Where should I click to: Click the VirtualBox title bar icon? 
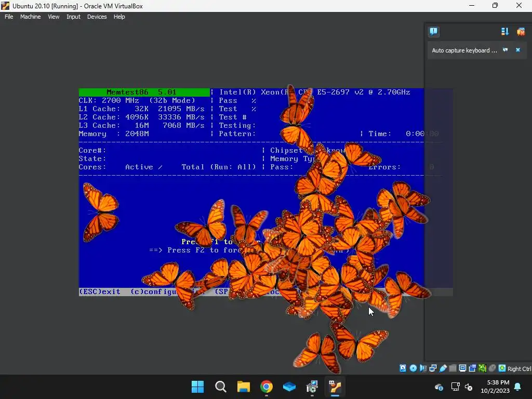tap(5, 5)
